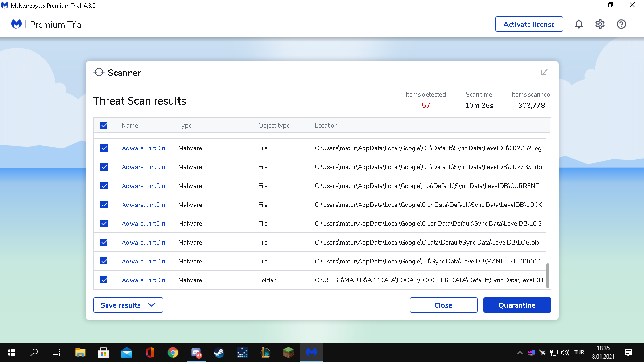
Task: Sort by the Object type column header
Action: point(274,125)
